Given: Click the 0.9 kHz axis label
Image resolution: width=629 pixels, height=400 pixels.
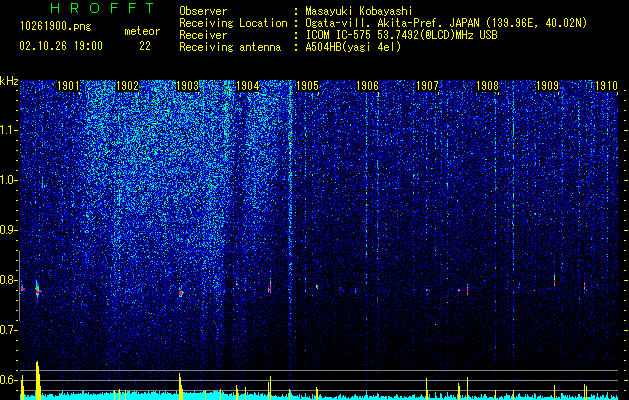Looking at the screenshot, I should click(x=9, y=230).
